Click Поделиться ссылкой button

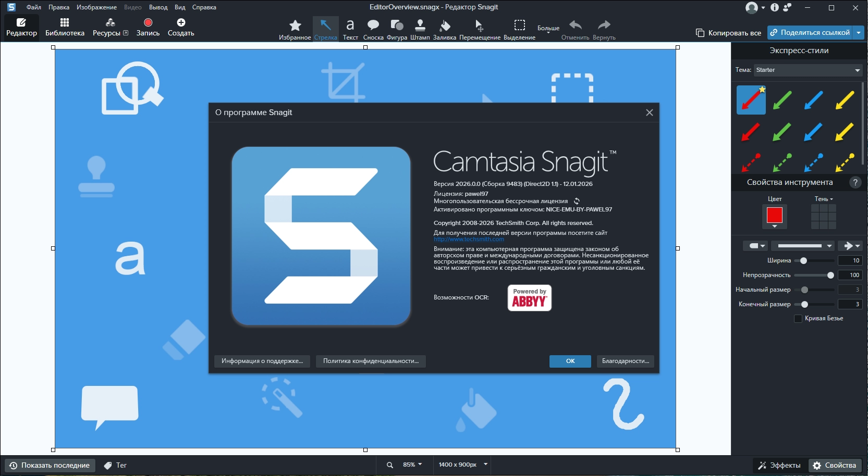pos(810,33)
